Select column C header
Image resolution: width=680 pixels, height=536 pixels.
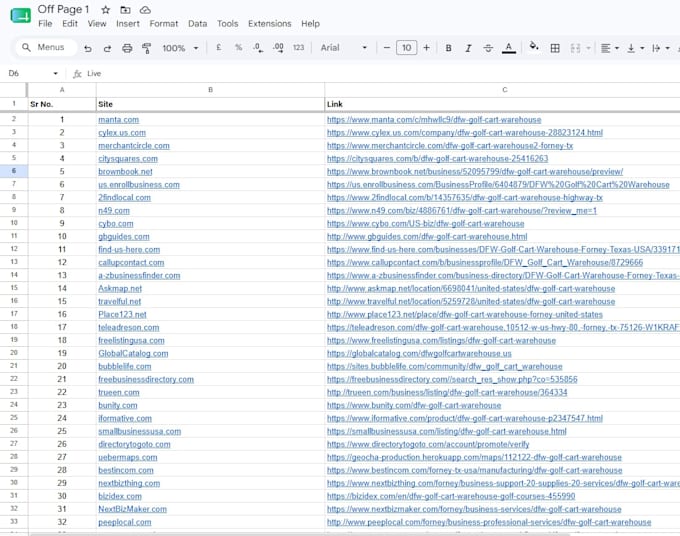(503, 90)
